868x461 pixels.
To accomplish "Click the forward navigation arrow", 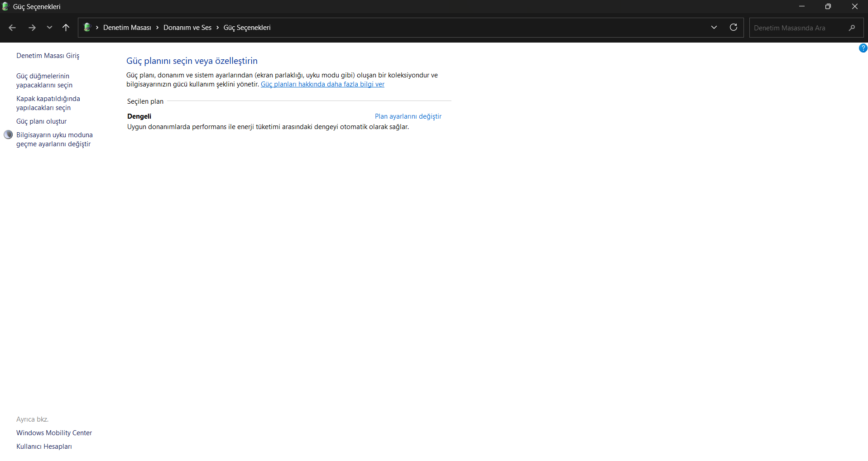I will 32,28.
